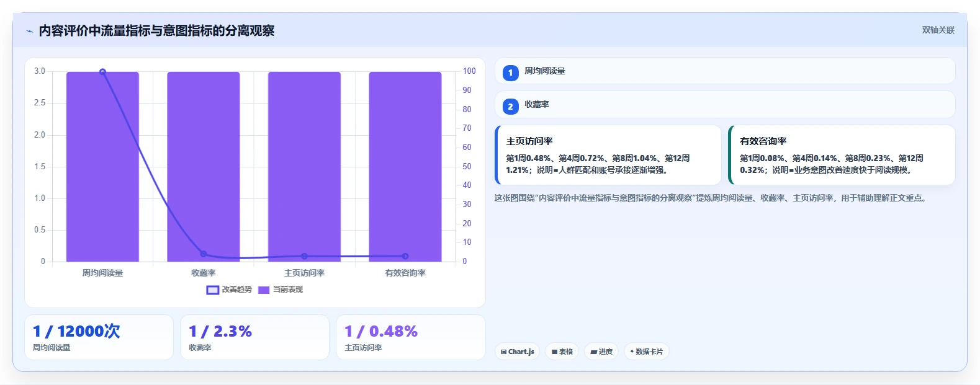The height and width of the screenshot is (385, 980).
Task: Click the 1 / 2.3% stat card
Action: tap(254, 337)
